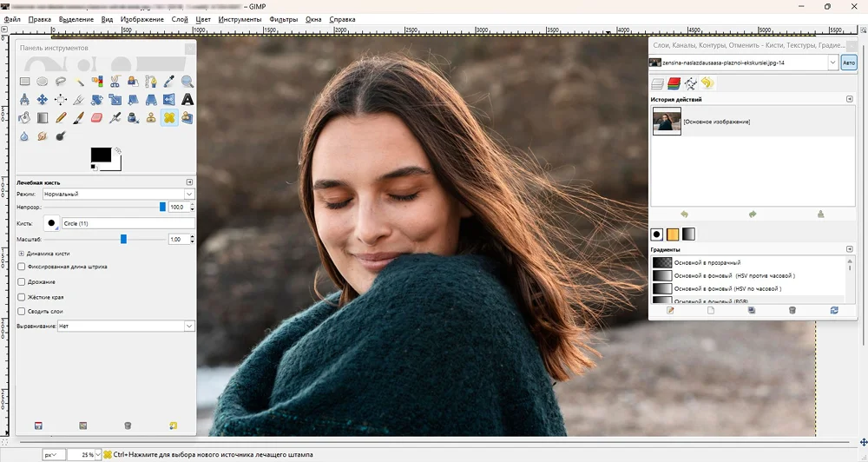Select the Rectangle Select tool
The image size is (868, 462).
coord(25,82)
